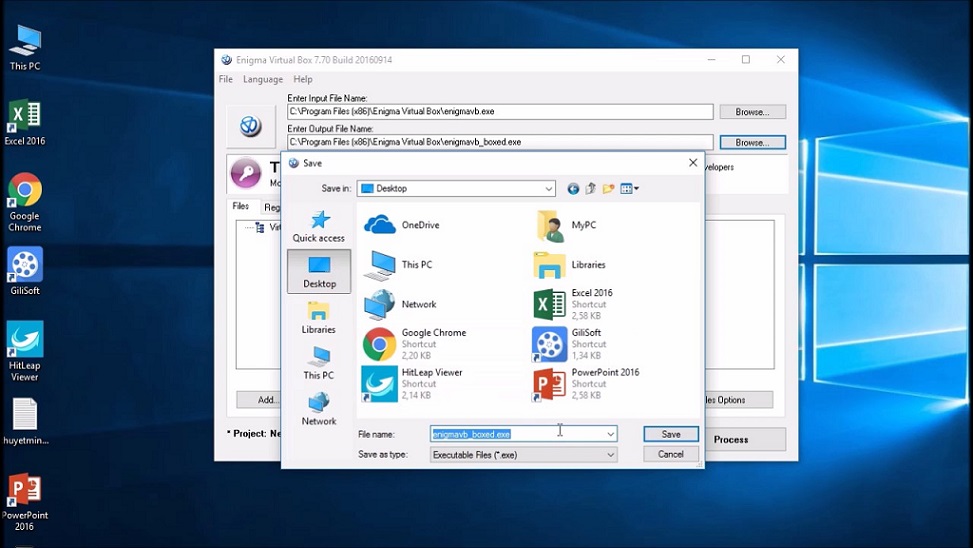Select PowerPoint 2016 shortcut in file list
This screenshot has height=548, width=973.
click(x=586, y=384)
